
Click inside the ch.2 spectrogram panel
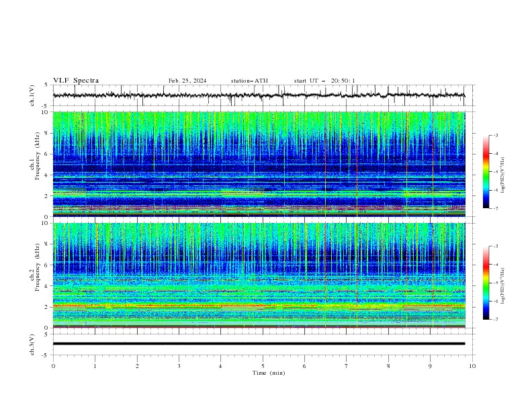coord(259,275)
